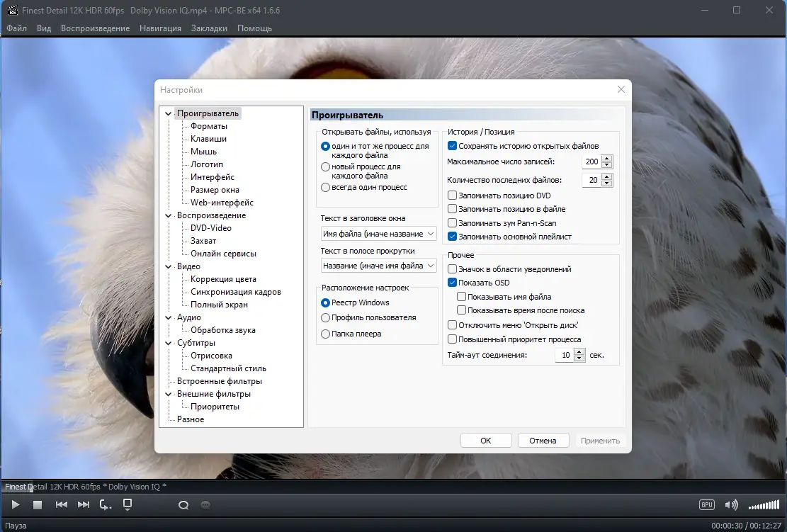The image size is (787, 532).
Task: Select 'Форматы' in settings tree
Action: click(x=209, y=126)
